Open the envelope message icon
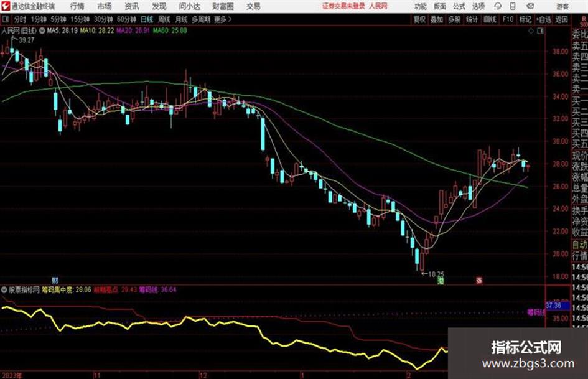Screen dimensions: 588x379 (530, 6)
